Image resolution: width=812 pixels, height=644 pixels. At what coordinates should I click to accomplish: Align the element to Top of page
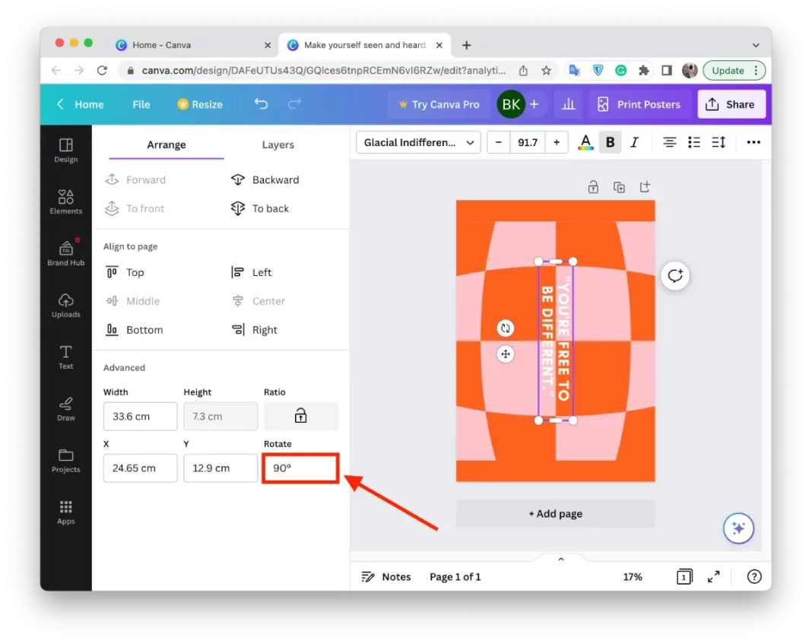click(x=125, y=272)
